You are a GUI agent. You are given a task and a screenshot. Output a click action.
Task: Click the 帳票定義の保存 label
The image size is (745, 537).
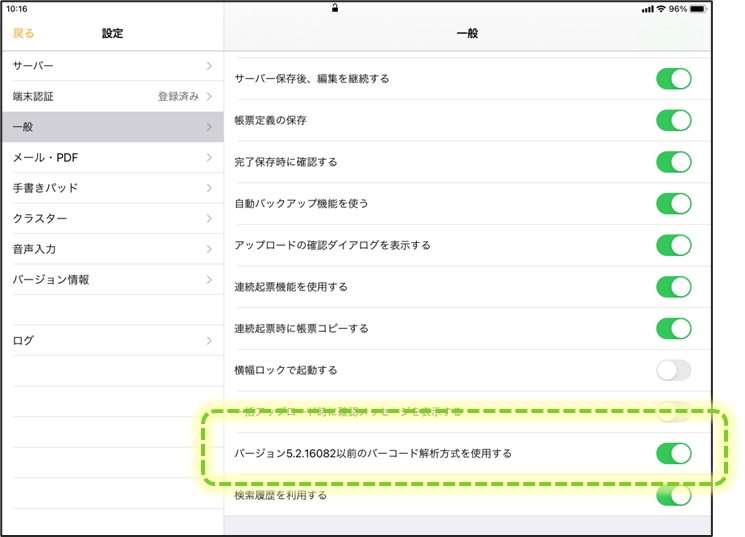coord(270,120)
